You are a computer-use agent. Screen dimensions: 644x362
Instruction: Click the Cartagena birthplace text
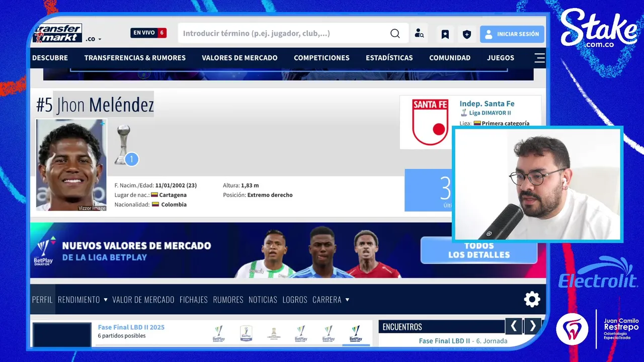(x=173, y=195)
